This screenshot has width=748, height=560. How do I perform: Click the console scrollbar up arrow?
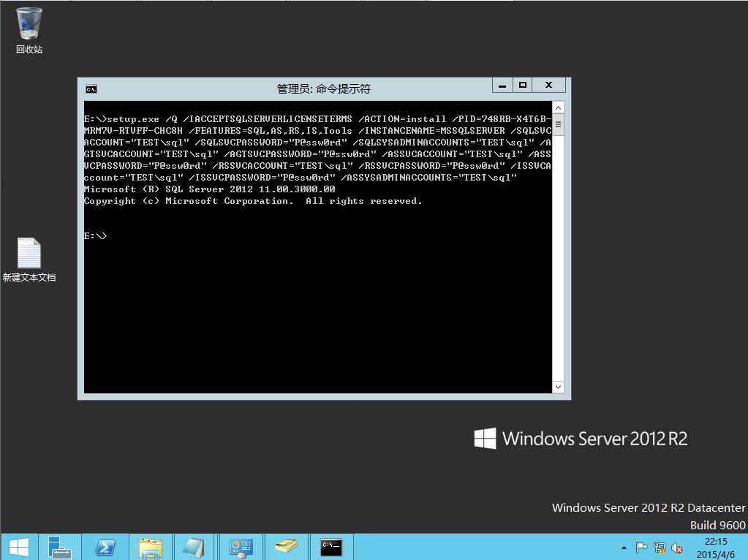click(x=558, y=107)
